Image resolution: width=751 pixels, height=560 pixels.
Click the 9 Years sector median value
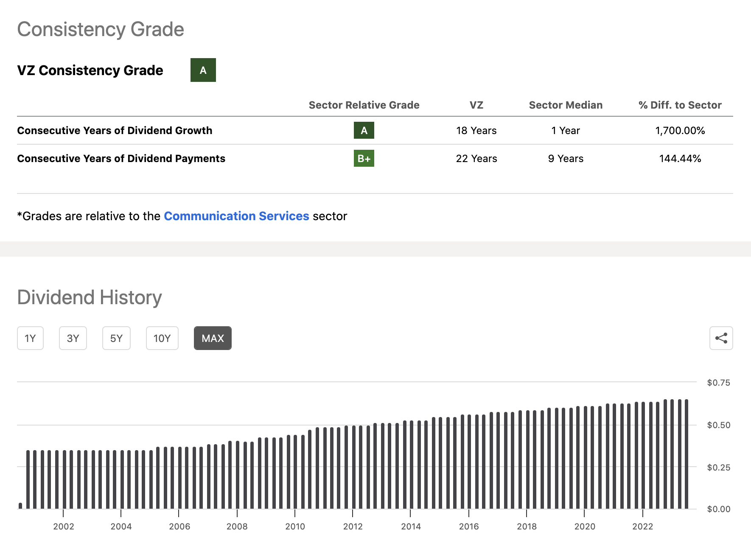(x=566, y=158)
